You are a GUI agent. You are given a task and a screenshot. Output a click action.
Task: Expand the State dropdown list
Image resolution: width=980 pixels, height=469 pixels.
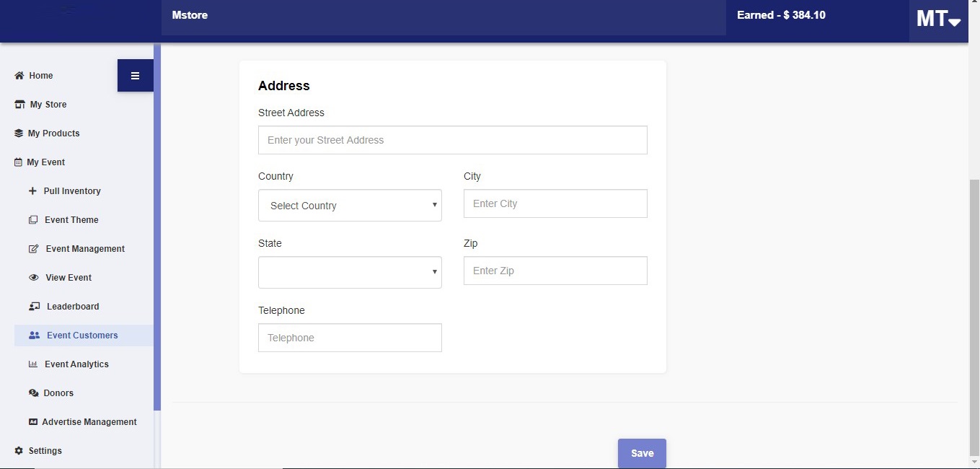(x=350, y=273)
